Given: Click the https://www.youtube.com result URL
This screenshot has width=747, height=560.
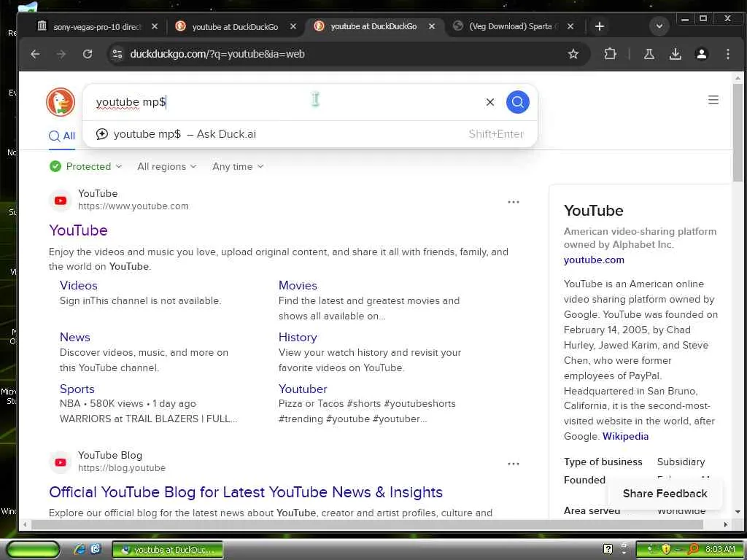Looking at the screenshot, I should tap(133, 206).
